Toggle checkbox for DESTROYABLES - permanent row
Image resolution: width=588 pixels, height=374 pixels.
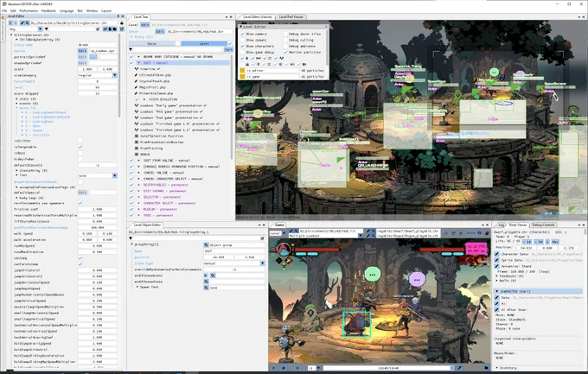coord(131,185)
